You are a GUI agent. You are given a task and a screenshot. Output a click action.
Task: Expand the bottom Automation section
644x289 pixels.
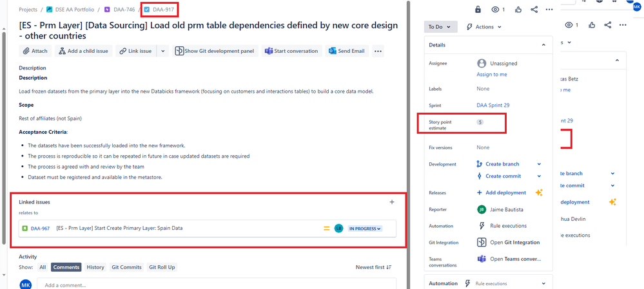coord(543,283)
